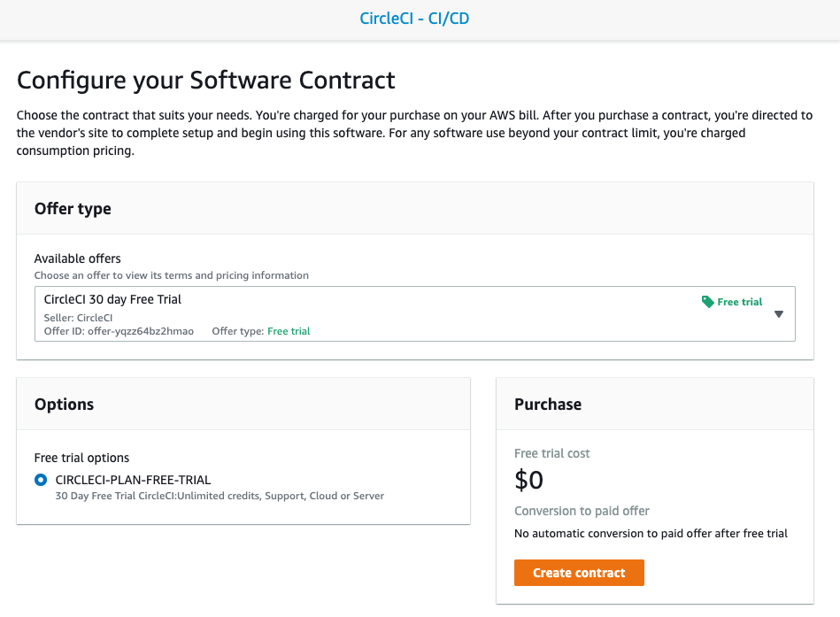840x617 pixels.
Task: Click the 'Options' section header
Action: tap(64, 404)
